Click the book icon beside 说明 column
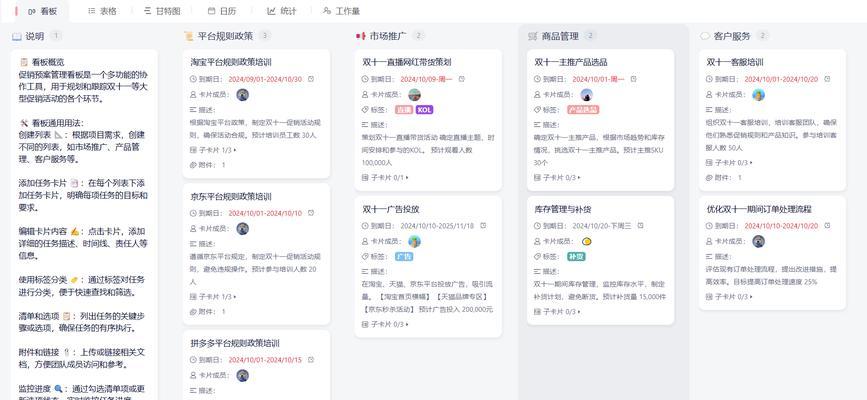 coord(17,37)
